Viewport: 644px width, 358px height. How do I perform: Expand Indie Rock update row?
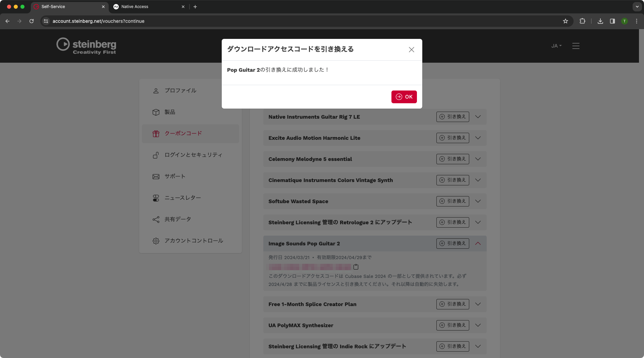478,346
